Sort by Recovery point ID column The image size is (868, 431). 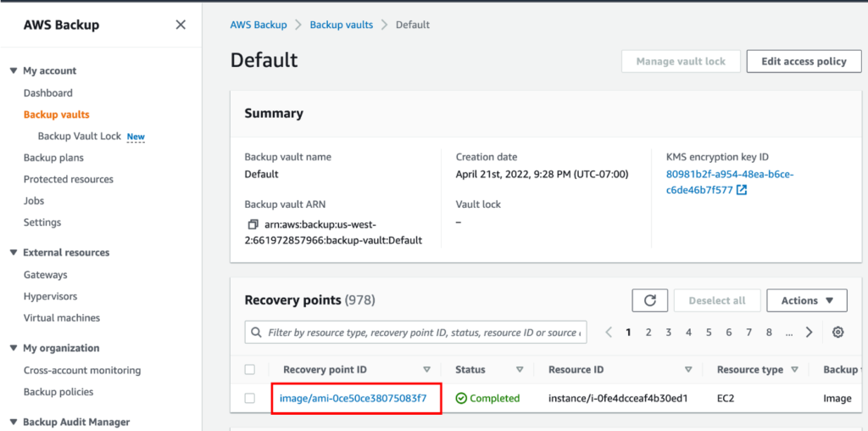click(426, 370)
